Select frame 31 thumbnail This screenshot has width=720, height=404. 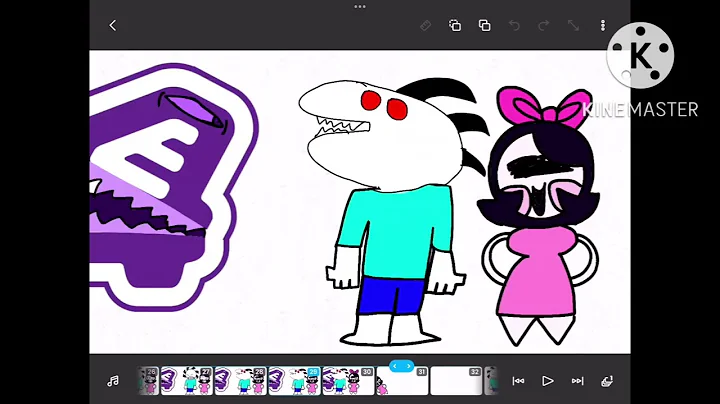(x=402, y=381)
